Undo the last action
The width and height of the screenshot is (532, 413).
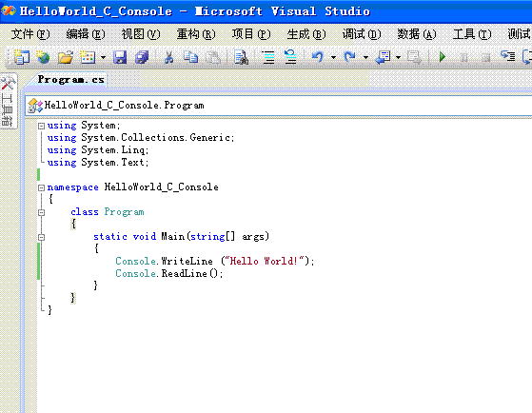pyautogui.click(x=318, y=56)
